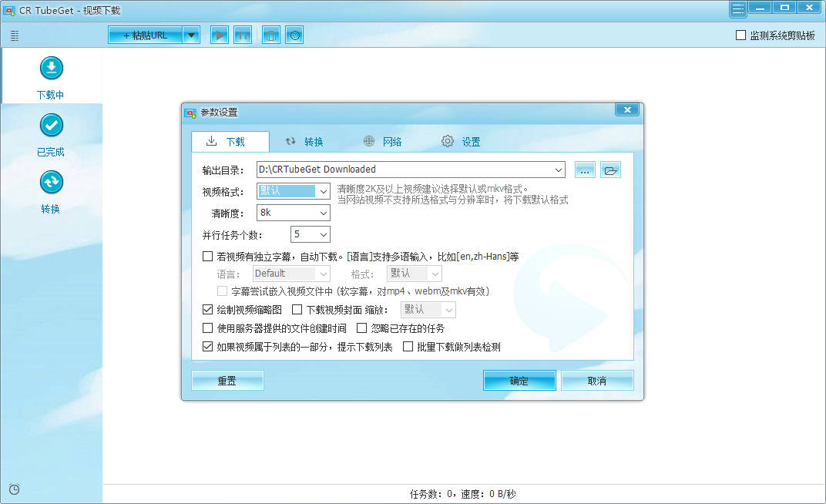Uncheck 绘制视频缩略图

point(207,310)
